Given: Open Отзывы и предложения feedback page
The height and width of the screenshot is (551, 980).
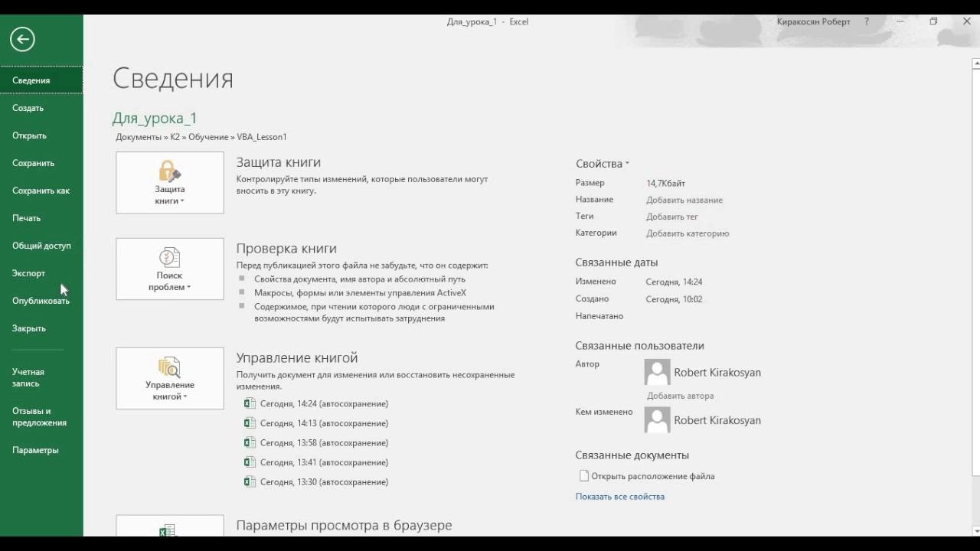Looking at the screenshot, I should [x=41, y=416].
